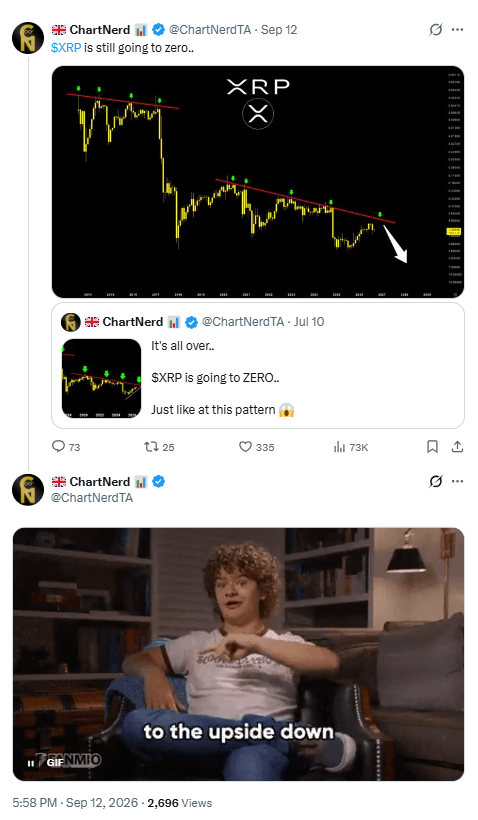View analytics showing 73K views
The width and height of the screenshot is (478, 820).
(x=339, y=447)
